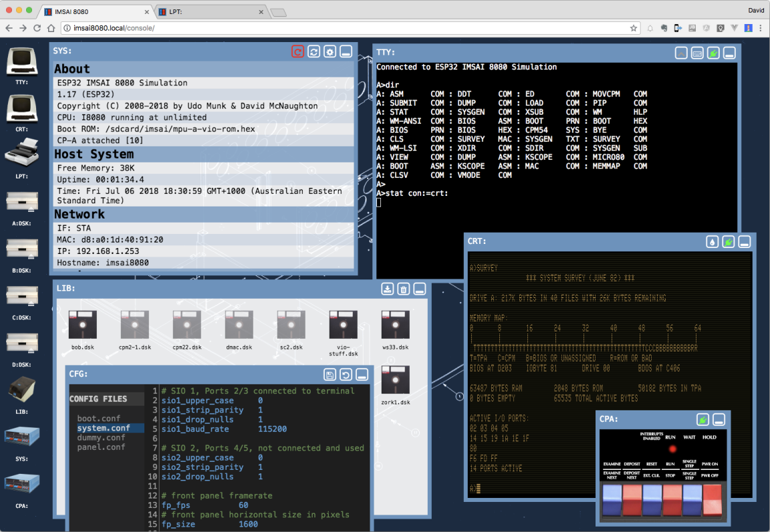Click the A:DSK floppy drive icon

coord(21,202)
